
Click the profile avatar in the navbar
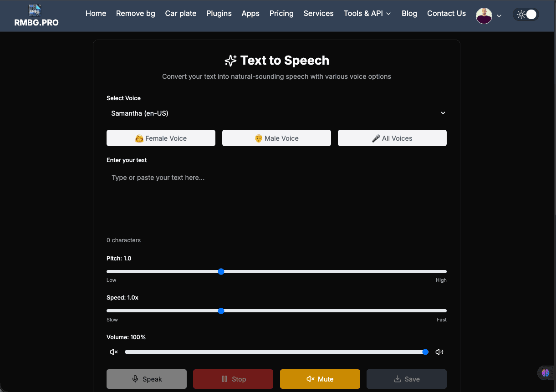(x=484, y=15)
